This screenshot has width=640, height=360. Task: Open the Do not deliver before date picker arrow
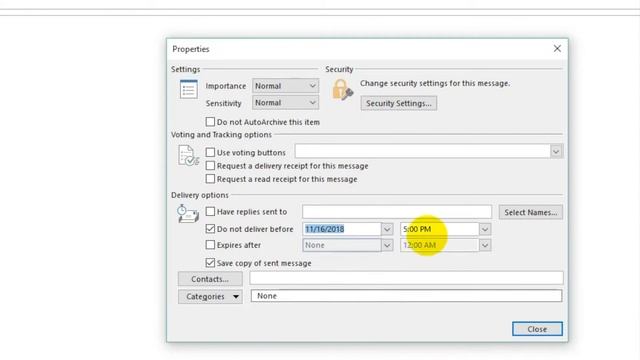click(x=387, y=229)
